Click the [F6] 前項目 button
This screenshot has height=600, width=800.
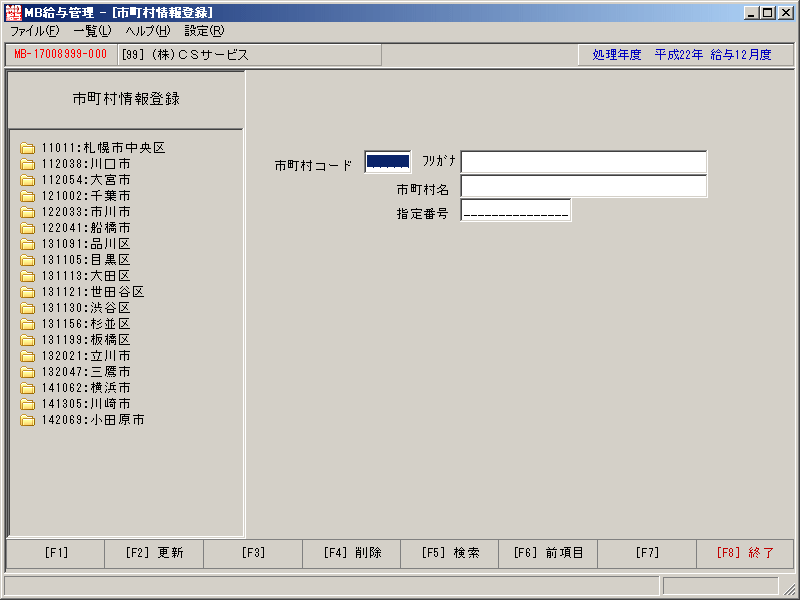(x=548, y=553)
